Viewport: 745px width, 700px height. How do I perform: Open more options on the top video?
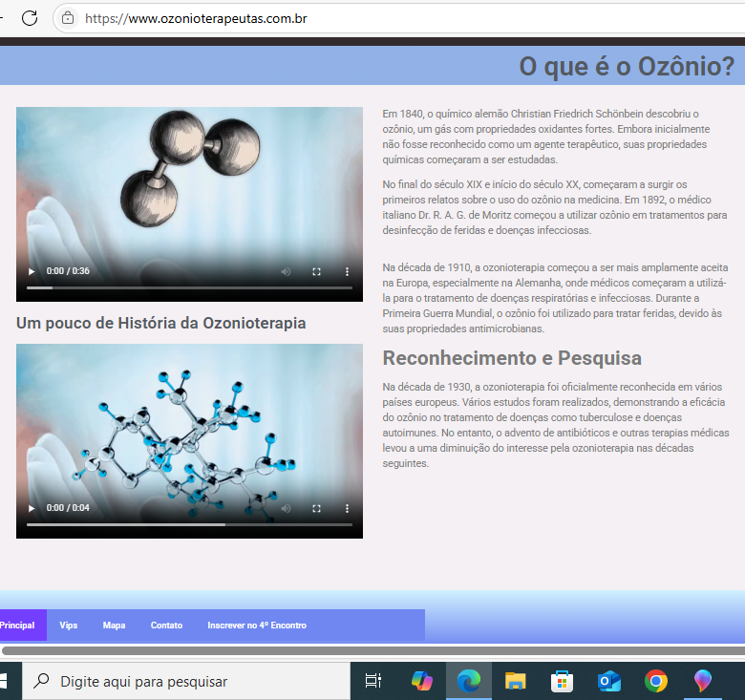click(x=347, y=271)
